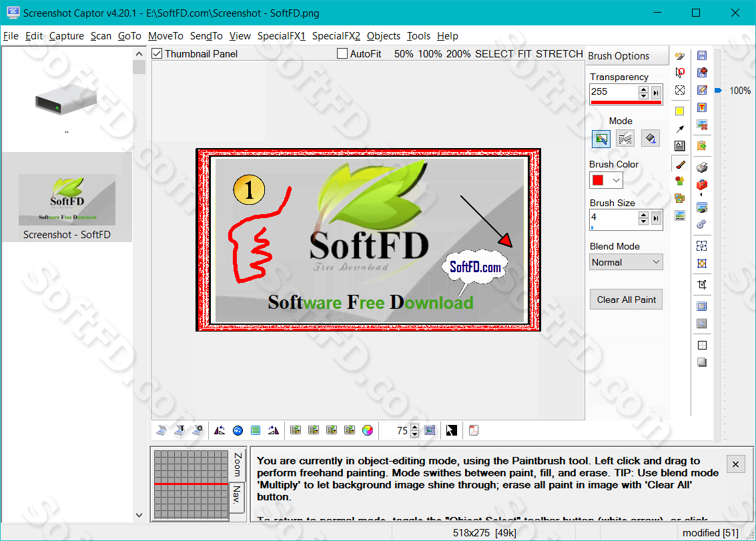
Task: Click the black square white arrow icon
Action: tap(451, 430)
